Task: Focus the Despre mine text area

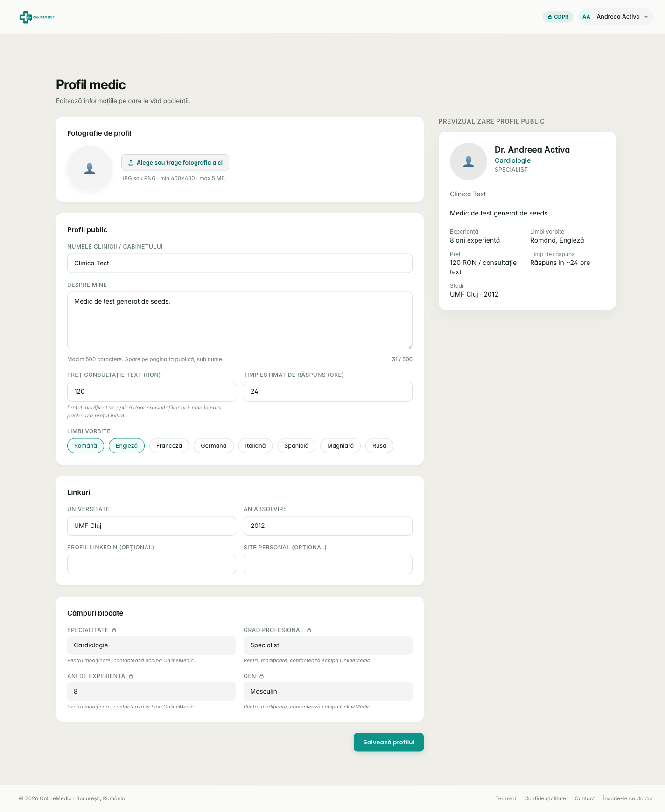Action: coord(240,320)
